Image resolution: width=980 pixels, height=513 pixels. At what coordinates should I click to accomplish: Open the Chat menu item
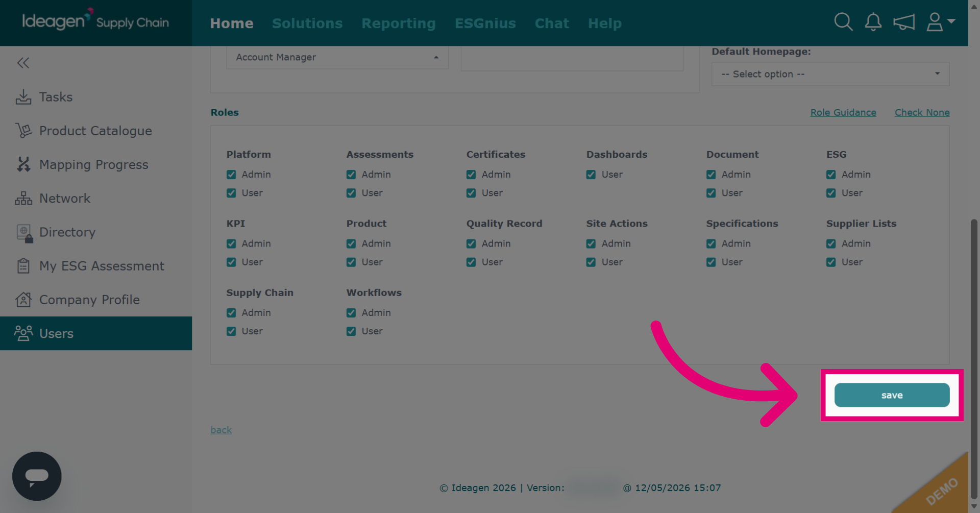[x=552, y=23]
